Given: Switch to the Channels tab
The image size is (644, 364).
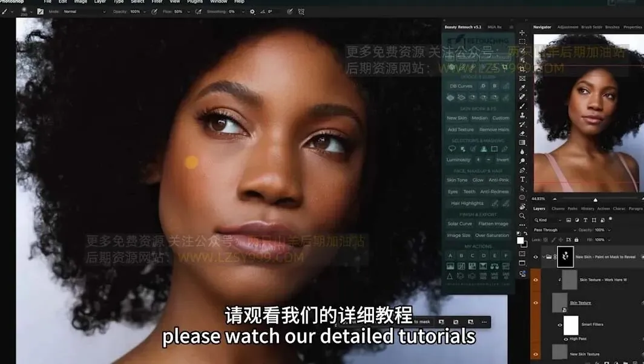Looking at the screenshot, I should coord(558,209).
